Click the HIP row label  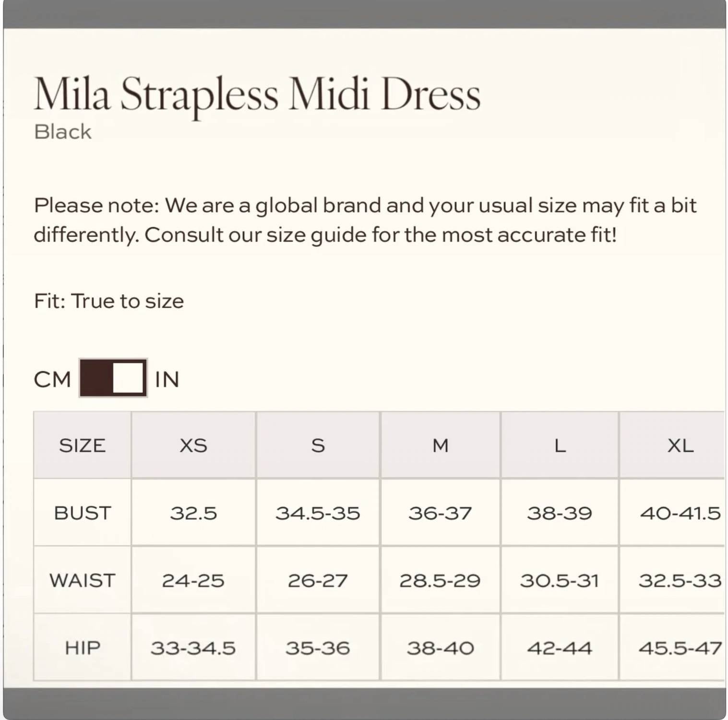[83, 648]
